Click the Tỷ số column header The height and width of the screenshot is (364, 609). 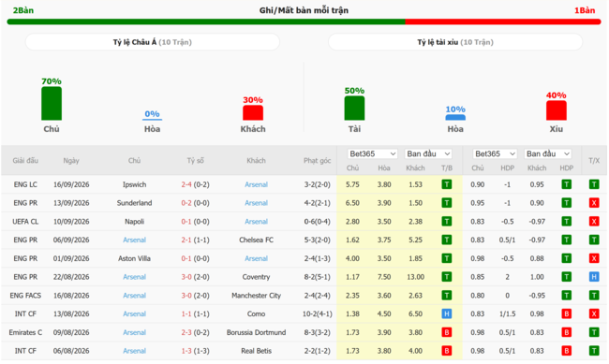195,160
